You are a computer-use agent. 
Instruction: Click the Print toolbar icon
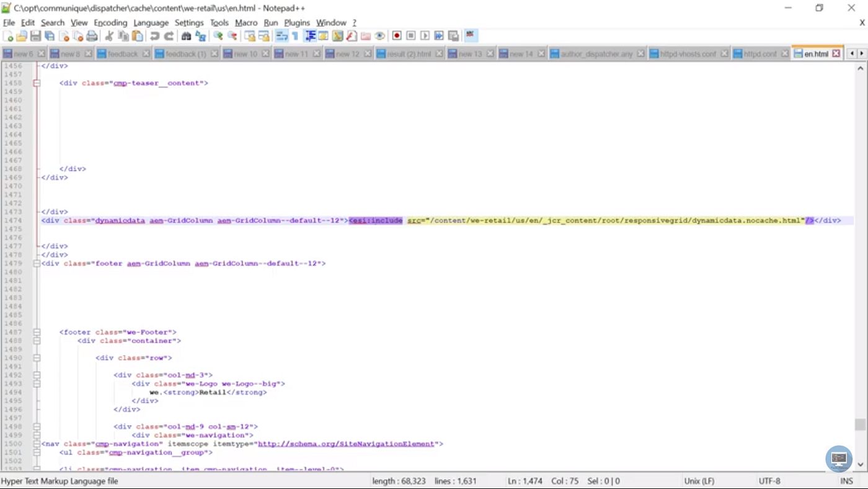[x=92, y=36]
